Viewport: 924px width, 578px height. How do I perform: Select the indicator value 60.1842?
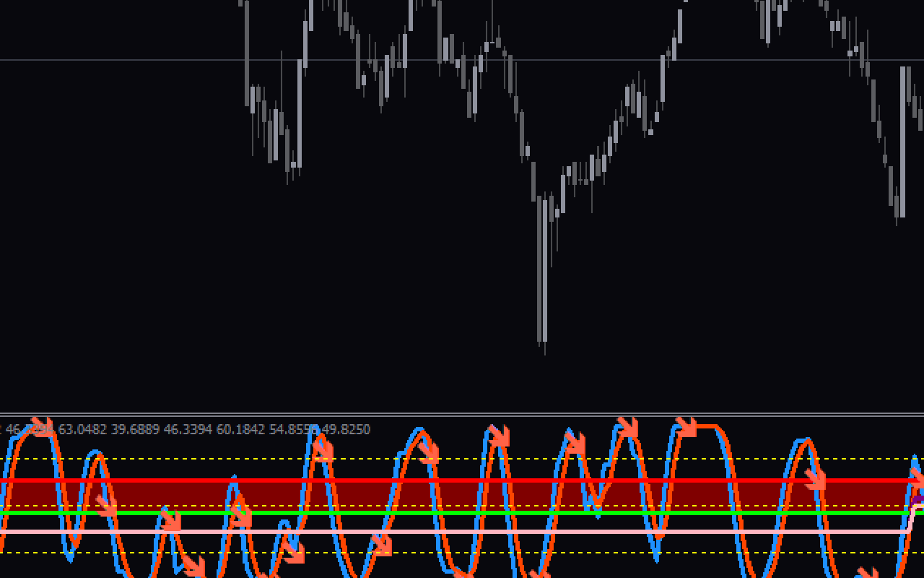coord(240,429)
